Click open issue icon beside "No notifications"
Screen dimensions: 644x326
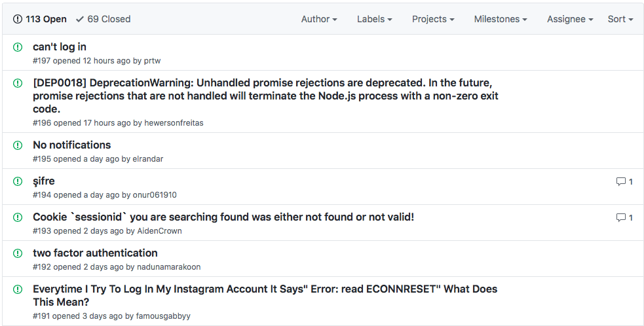(x=18, y=145)
